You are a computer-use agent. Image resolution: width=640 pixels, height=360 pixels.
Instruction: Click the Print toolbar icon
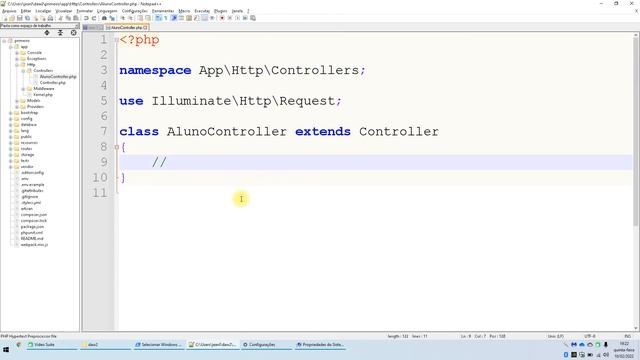[50, 18]
